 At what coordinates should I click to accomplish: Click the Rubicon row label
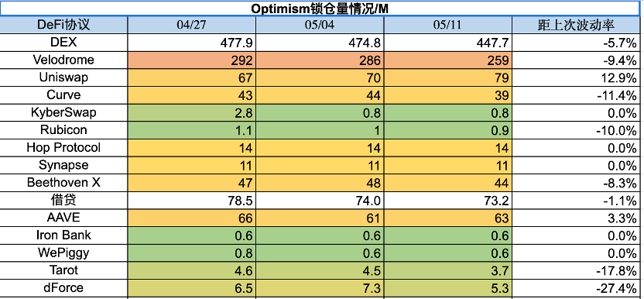point(63,130)
